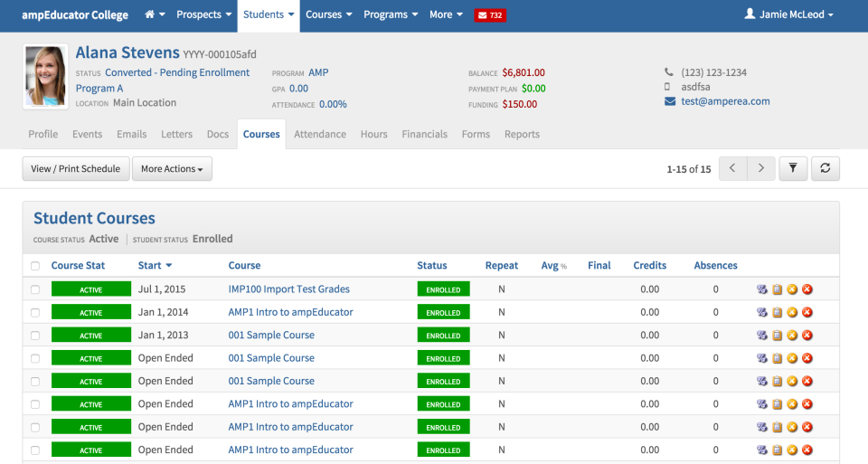Open percent icon for Jan 1, 2013 Sample Course
The image size is (868, 464).
761,335
